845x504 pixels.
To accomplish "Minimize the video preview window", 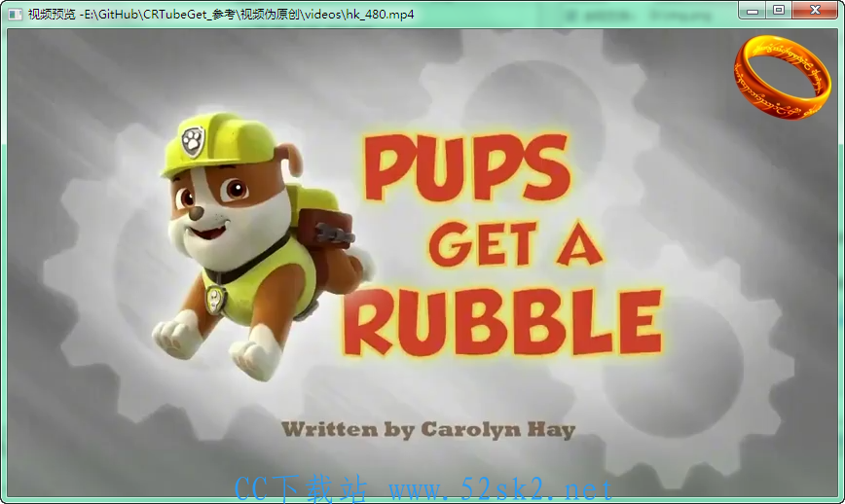I will (x=753, y=11).
